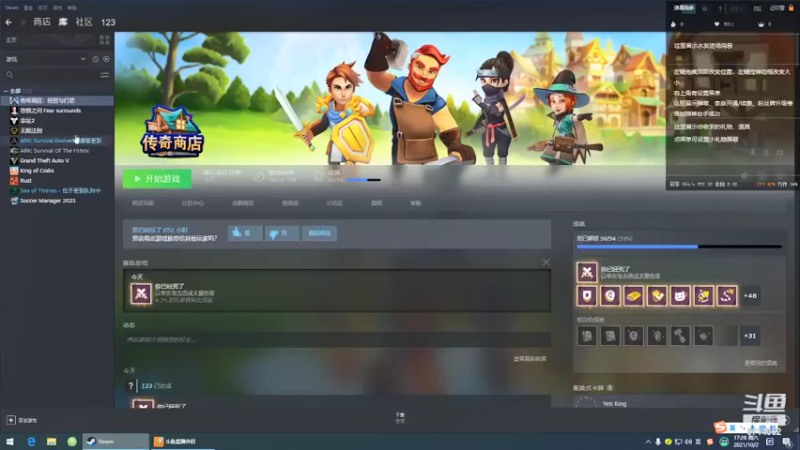Image resolution: width=800 pixels, height=450 pixels.
Task: Open the downloads manager at bottom
Action: [x=400, y=418]
